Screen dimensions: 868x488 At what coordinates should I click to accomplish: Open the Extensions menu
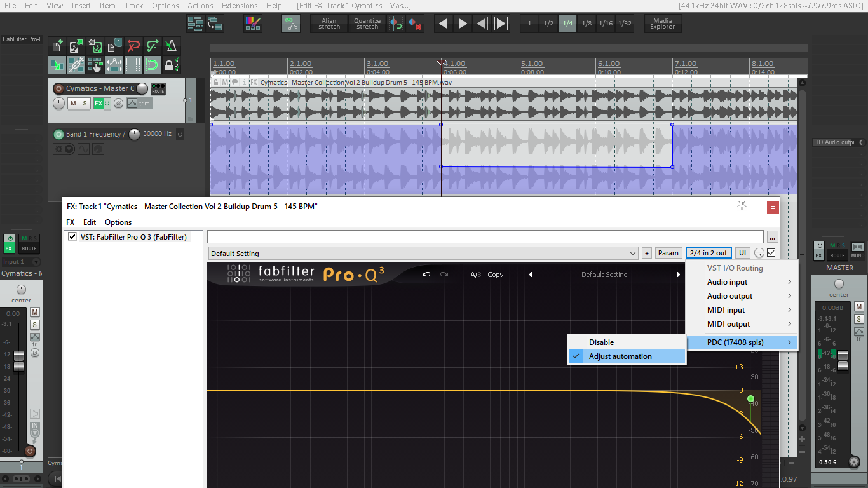coord(240,5)
